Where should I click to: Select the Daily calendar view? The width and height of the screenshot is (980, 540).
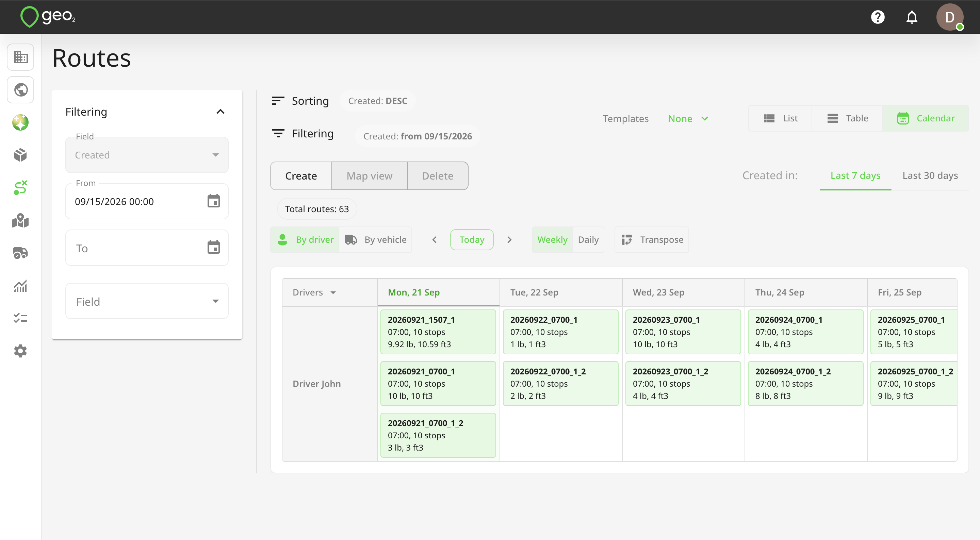coord(588,240)
